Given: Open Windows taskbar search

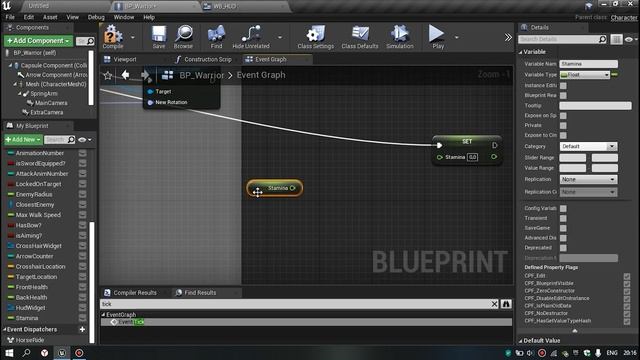Looking at the screenshot, I should pos(27,353).
